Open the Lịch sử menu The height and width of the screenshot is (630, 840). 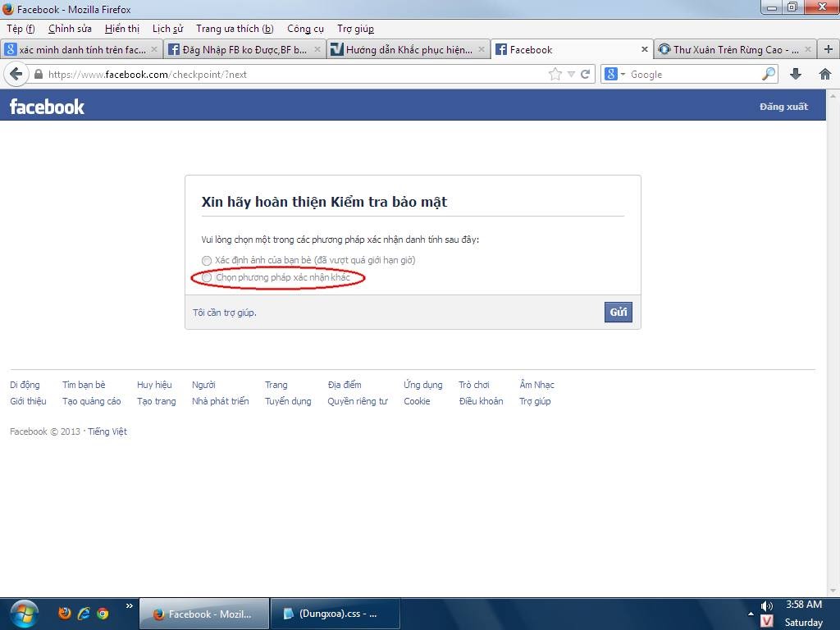click(167, 29)
